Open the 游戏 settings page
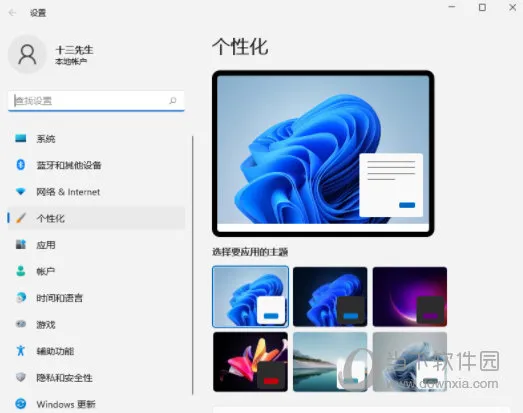The height and width of the screenshot is (413, 523). pos(96,324)
